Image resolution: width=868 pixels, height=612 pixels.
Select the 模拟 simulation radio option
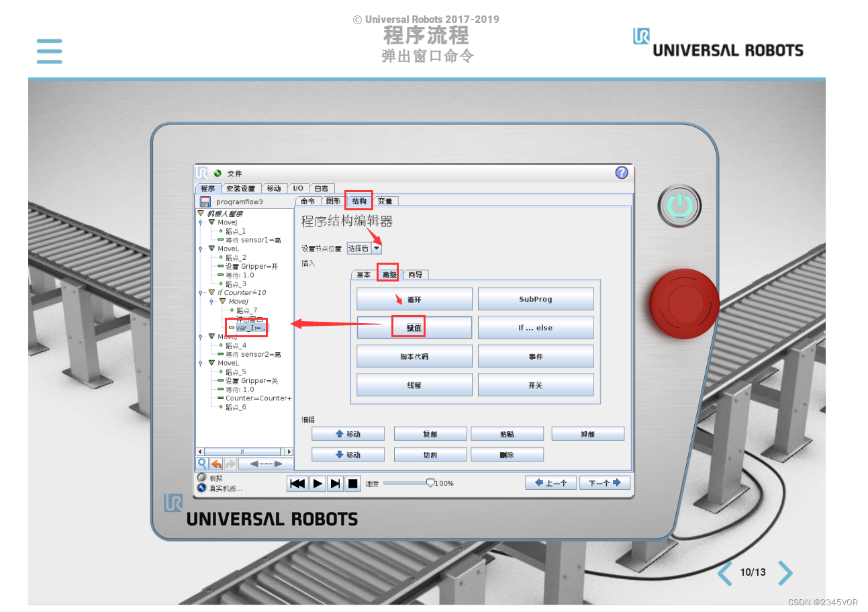202,478
